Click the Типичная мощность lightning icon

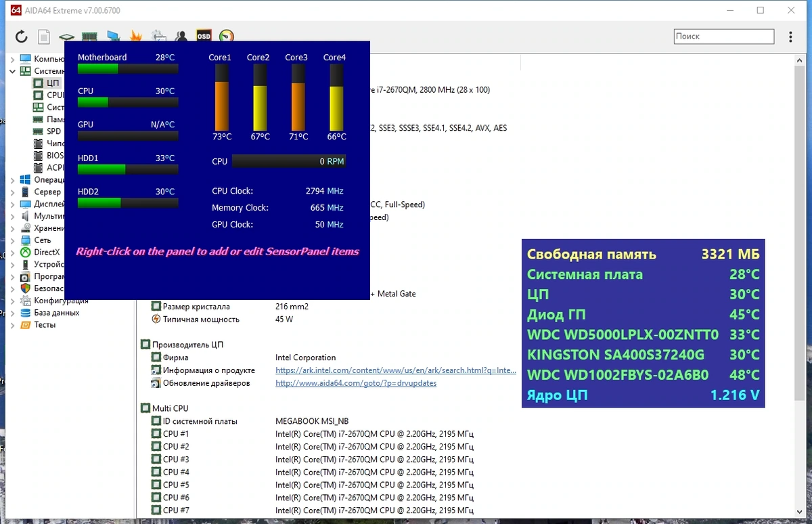tap(156, 320)
